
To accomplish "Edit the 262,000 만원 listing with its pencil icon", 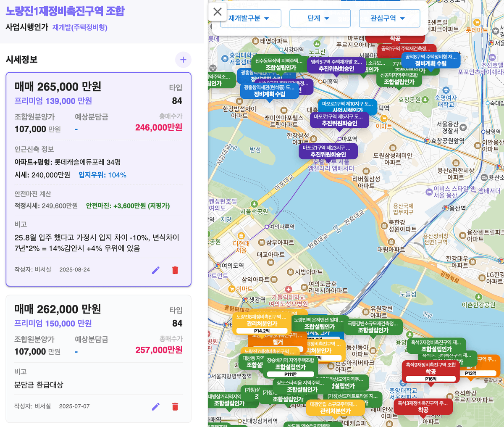I will tap(156, 406).
